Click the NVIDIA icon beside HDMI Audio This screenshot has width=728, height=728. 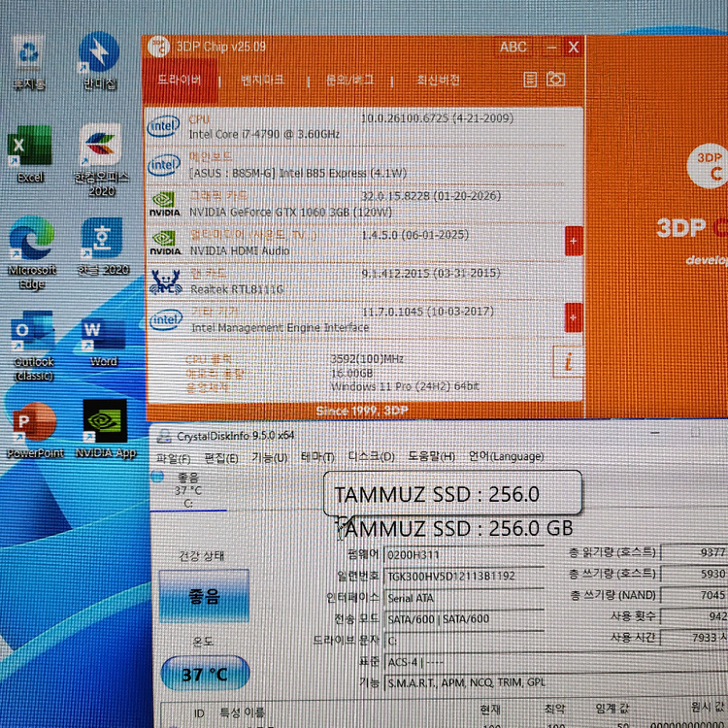coord(165,243)
